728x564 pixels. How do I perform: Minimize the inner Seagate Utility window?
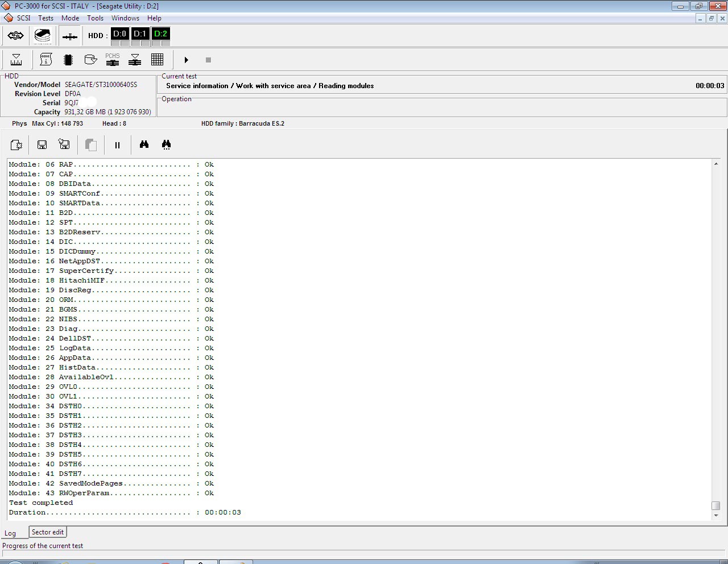pos(700,18)
